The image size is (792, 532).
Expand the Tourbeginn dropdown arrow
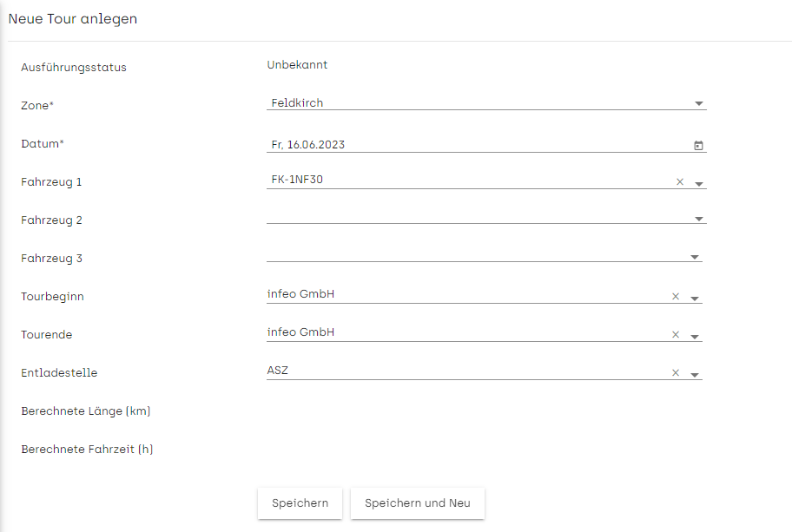[695, 299]
